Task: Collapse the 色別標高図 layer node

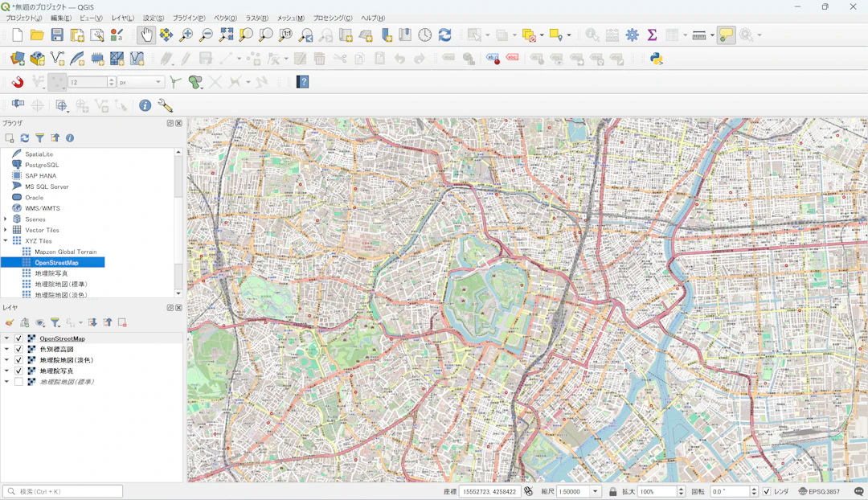Action: [x=6, y=349]
